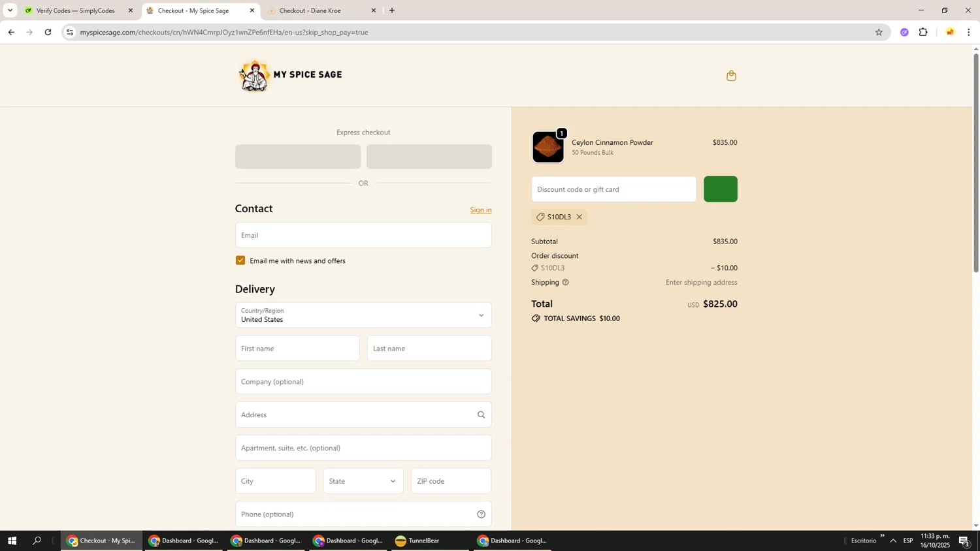Click the shipping help question icon
Image resolution: width=980 pixels, height=551 pixels.
click(566, 283)
